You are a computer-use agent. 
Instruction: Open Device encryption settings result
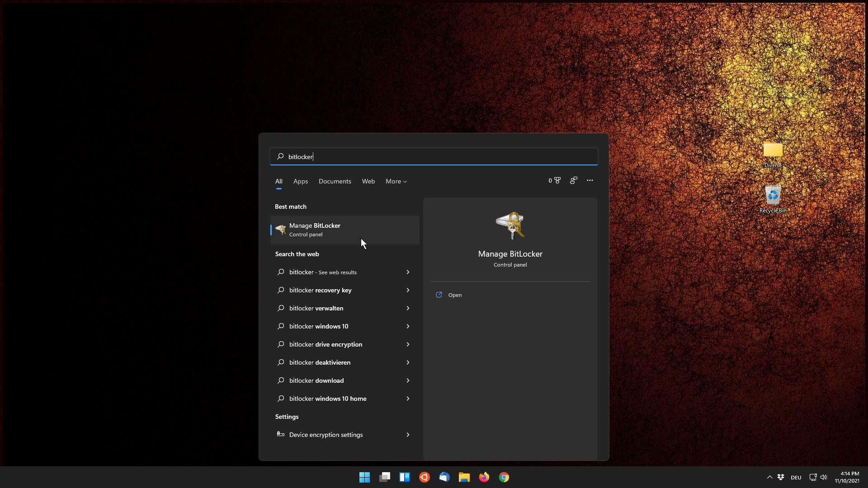(345, 435)
